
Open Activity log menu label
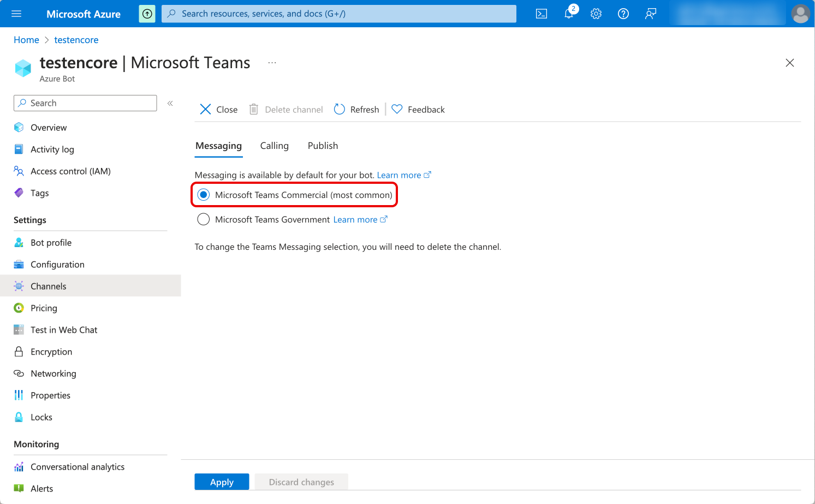tap(52, 149)
